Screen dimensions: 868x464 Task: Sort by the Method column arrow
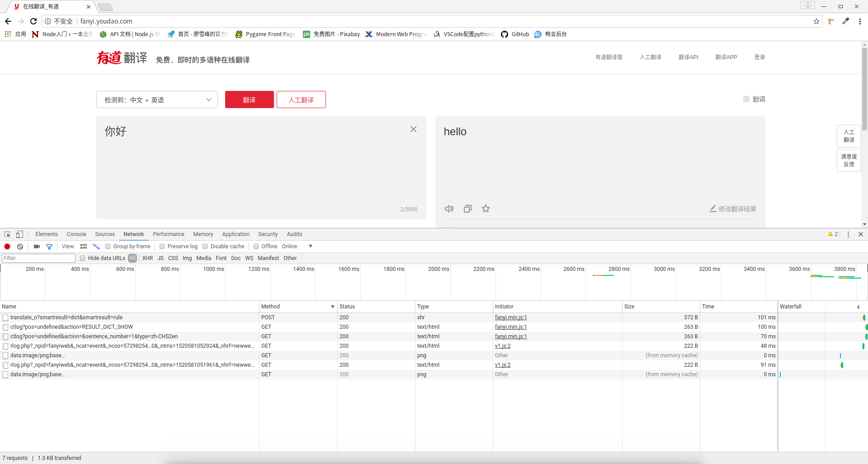[x=333, y=307]
